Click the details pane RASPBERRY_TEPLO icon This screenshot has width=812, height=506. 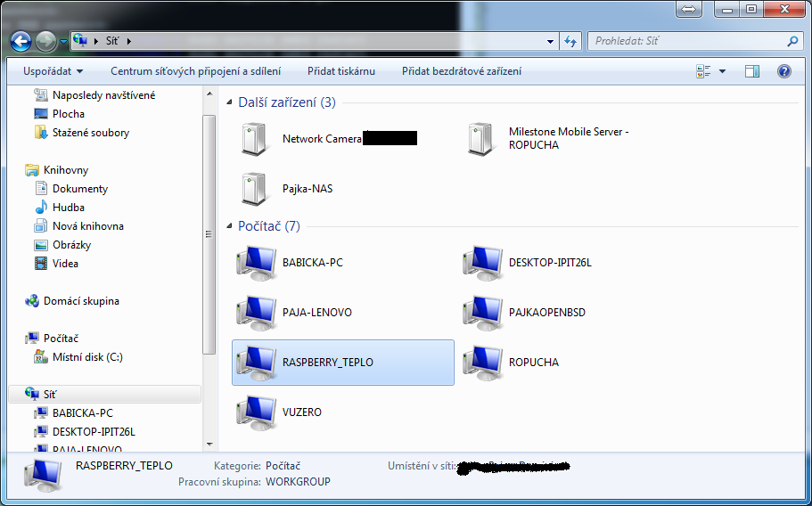pyautogui.click(x=44, y=474)
